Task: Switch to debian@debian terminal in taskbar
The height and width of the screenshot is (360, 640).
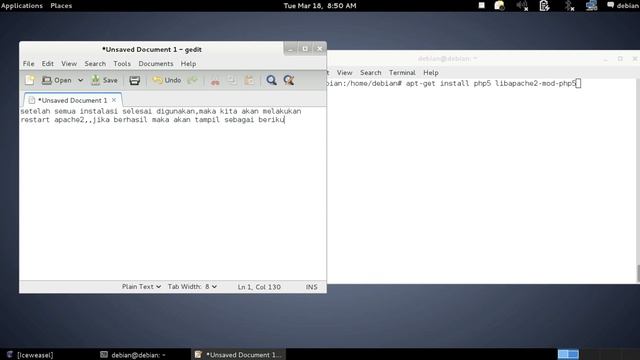Action: coord(133,355)
